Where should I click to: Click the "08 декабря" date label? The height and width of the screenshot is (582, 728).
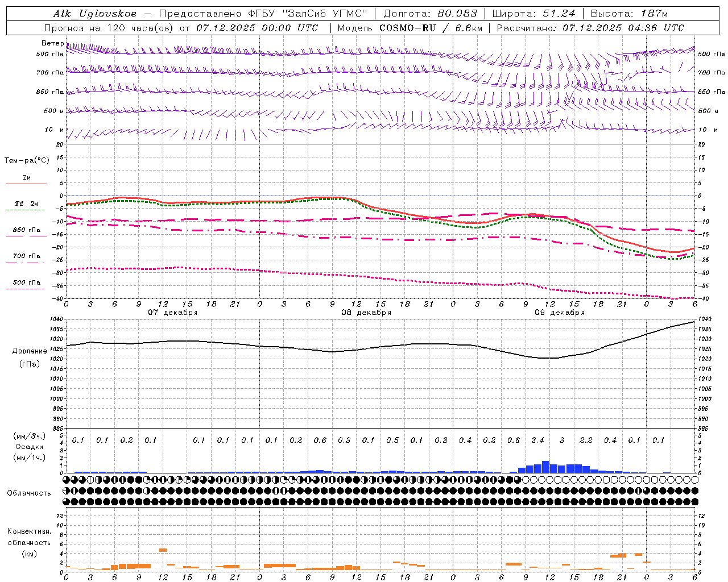pos(366,313)
